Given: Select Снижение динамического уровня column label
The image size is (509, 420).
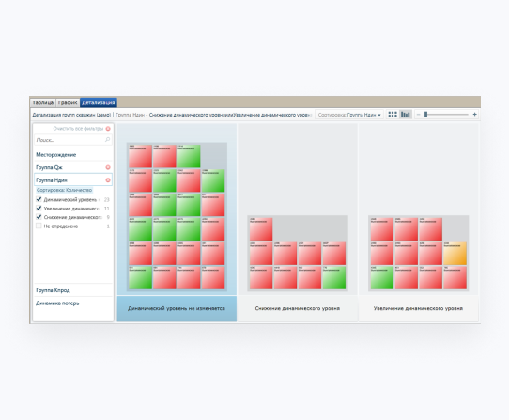Looking at the screenshot, I should 298,308.
